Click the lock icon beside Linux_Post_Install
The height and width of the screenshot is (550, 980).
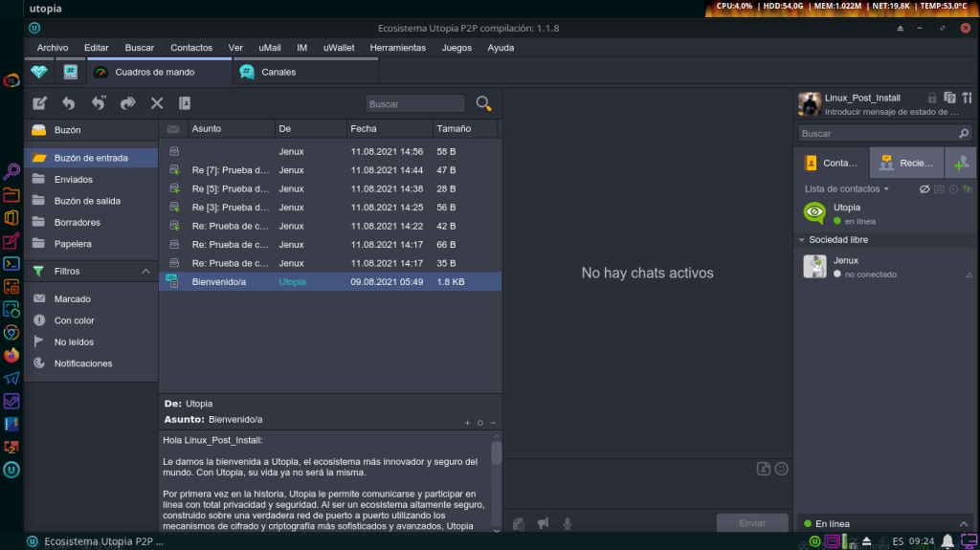coord(932,98)
